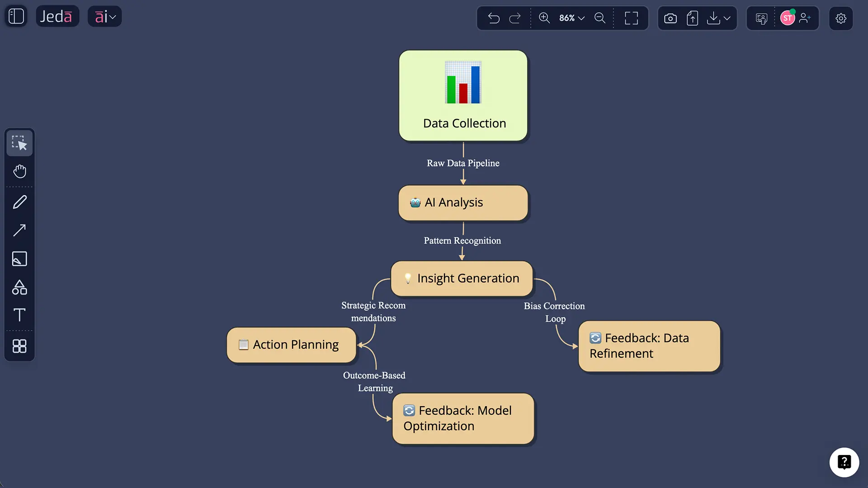Toggle fullscreen view mode
The height and width of the screenshot is (488, 868).
point(631,18)
